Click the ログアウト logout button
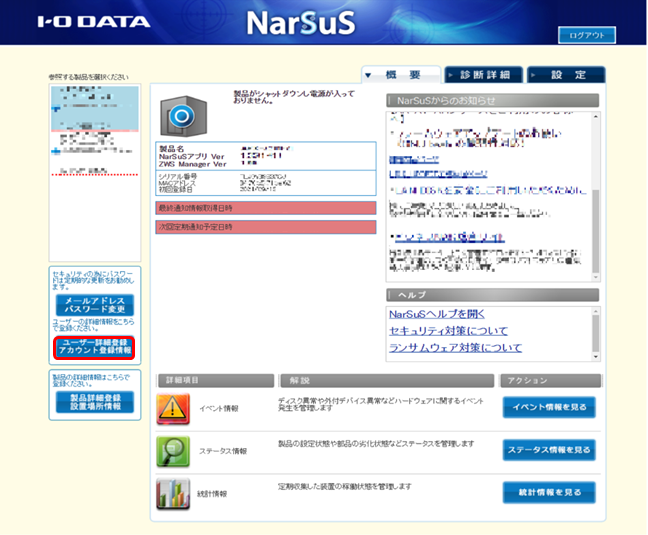Viewport: 648px width, 535px height. [x=586, y=35]
